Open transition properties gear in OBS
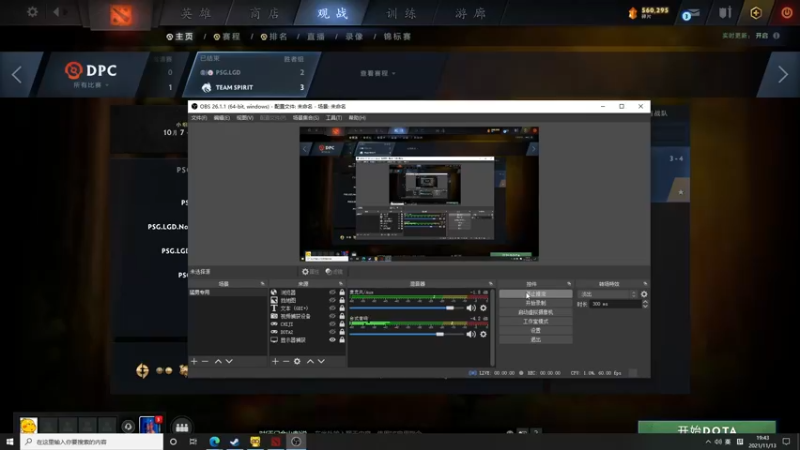Screen dimensions: 800x450 point(644,294)
